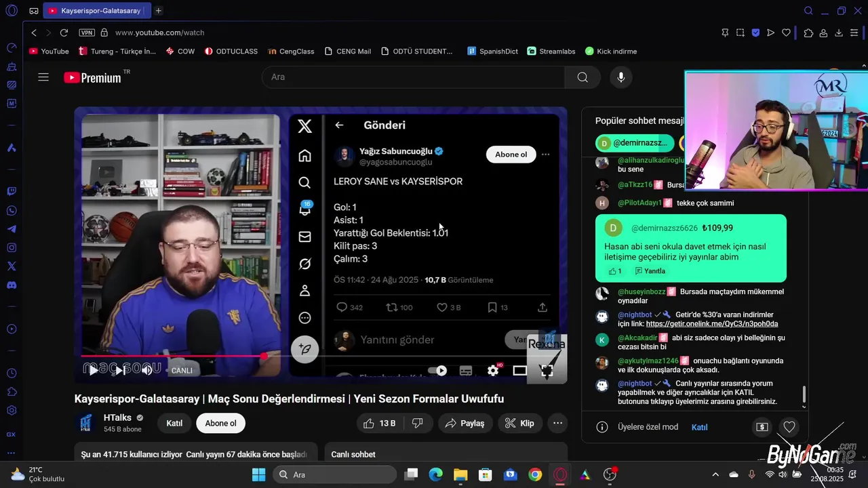Toggle the blue ad-blocker shield icon

[x=755, y=33]
